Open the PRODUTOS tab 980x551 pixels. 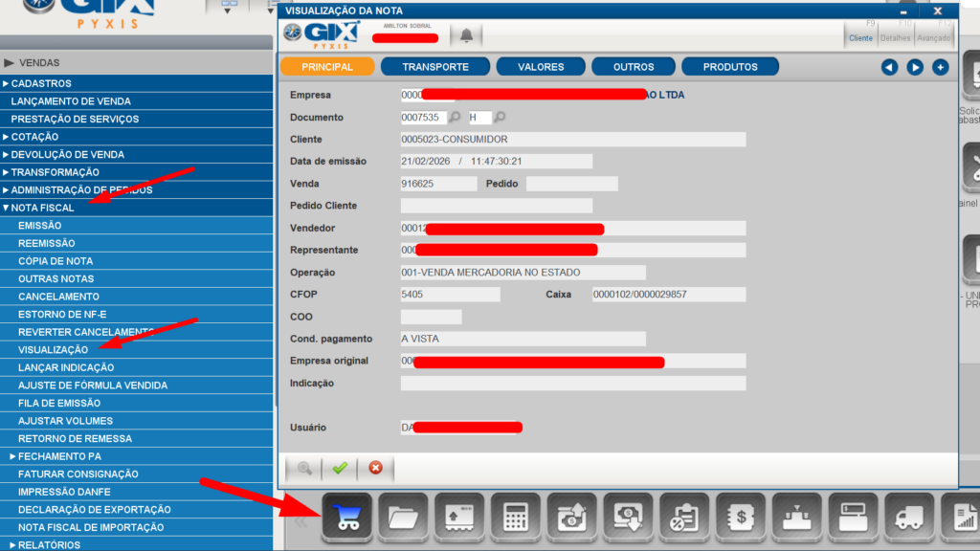pos(729,67)
